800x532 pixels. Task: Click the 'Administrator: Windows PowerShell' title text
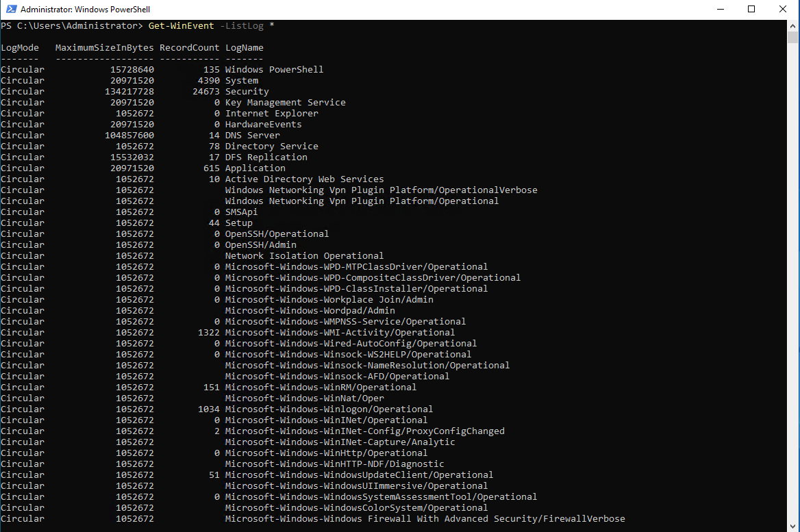(85, 10)
